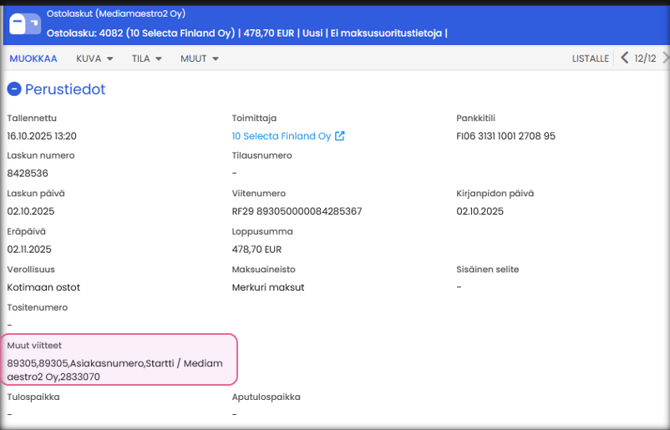Viewport: 670px width, 430px height.
Task: Open the KUVA dropdown menu
Action: click(x=95, y=58)
